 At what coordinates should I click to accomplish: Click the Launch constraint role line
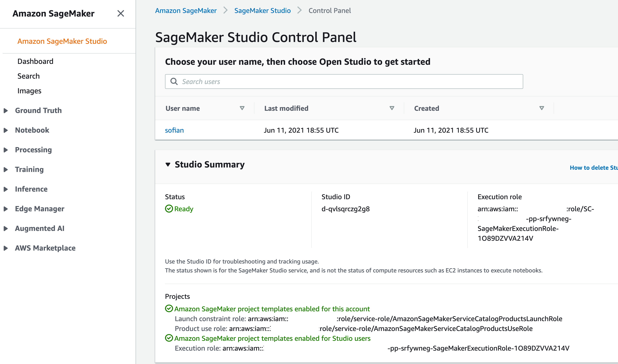[x=368, y=319]
